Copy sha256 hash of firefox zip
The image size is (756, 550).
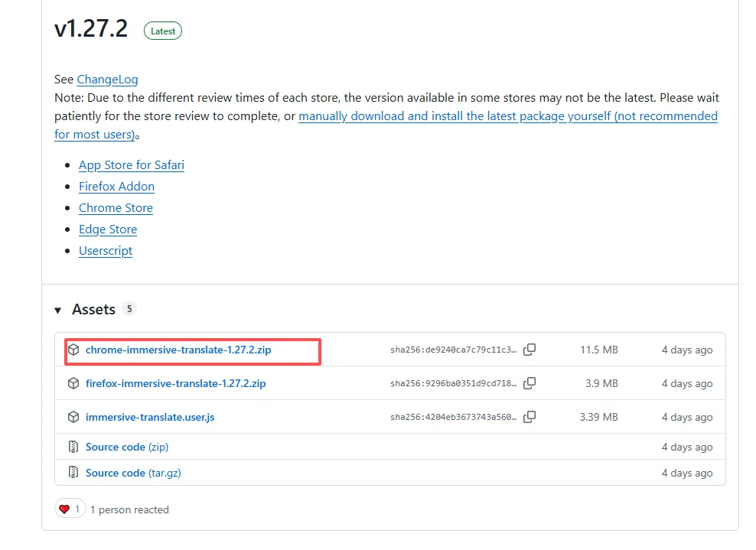(x=530, y=383)
